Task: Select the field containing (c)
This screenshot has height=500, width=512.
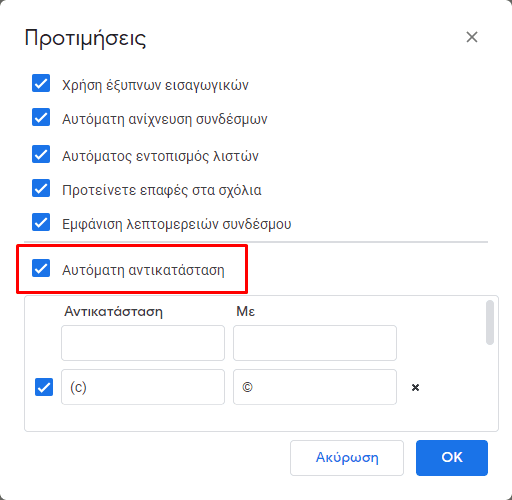Action: [143, 387]
